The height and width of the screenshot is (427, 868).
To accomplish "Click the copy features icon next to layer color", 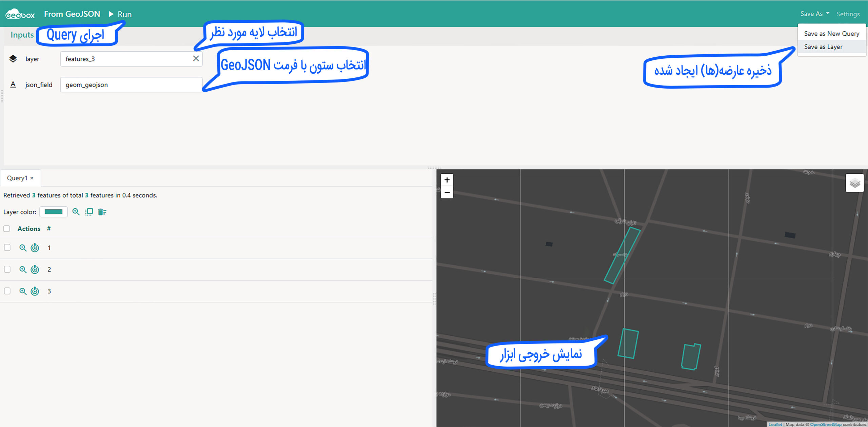I will 89,212.
